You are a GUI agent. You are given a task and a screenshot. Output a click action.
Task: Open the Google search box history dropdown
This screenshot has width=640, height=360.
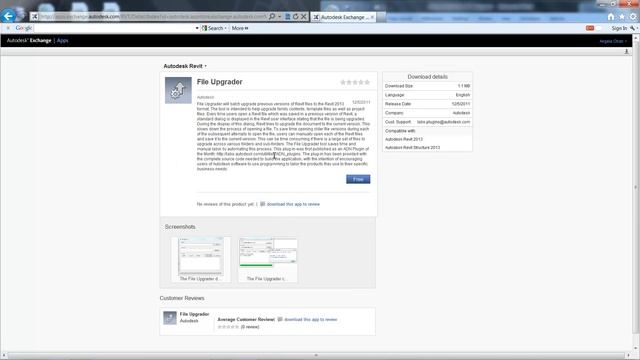(x=197, y=28)
